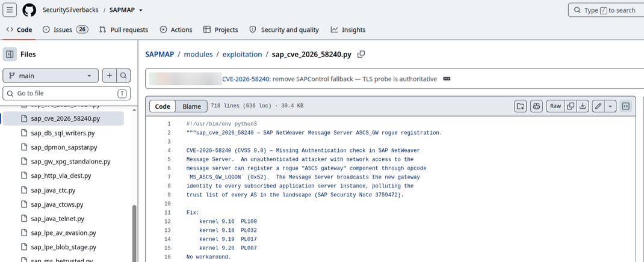Viewport: 644px width, 262px height.
Task: Edit this file with pencil icon
Action: (598, 106)
